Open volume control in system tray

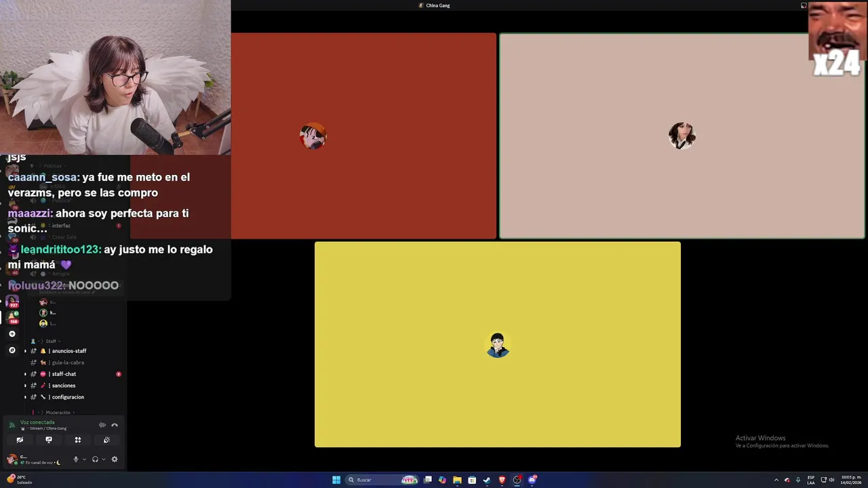coord(832,480)
